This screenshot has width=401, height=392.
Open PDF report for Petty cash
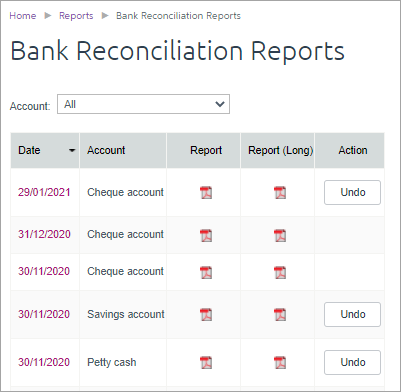pos(206,362)
